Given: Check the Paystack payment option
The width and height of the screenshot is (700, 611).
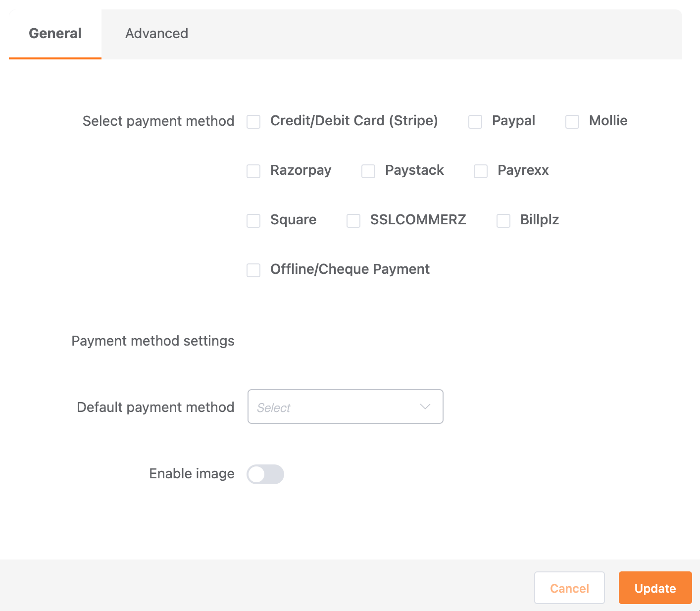Looking at the screenshot, I should click(368, 171).
